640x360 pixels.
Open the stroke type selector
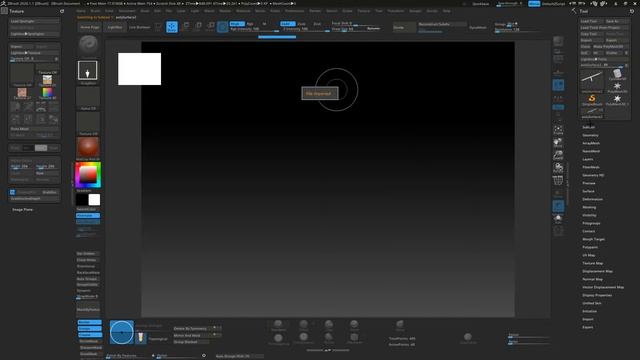(88, 71)
